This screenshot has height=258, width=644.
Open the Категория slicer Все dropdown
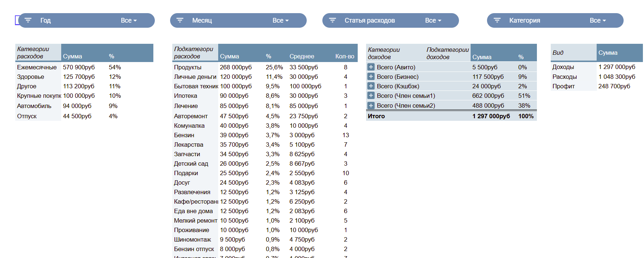point(598,20)
